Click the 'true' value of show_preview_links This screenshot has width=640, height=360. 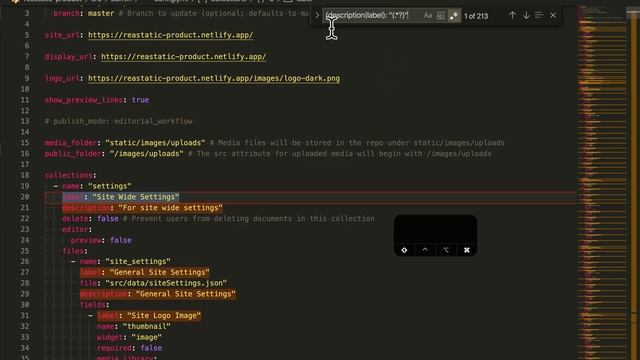(x=140, y=100)
